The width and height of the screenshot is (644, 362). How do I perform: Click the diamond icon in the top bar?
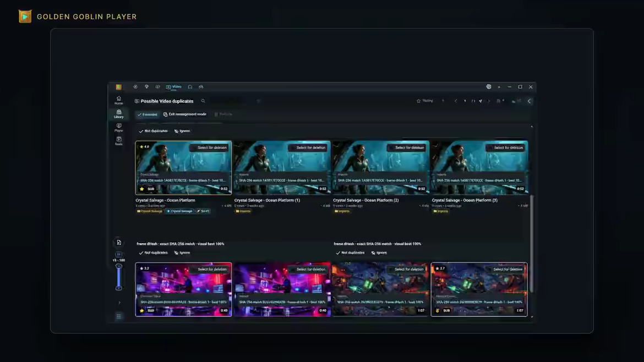(x=146, y=87)
